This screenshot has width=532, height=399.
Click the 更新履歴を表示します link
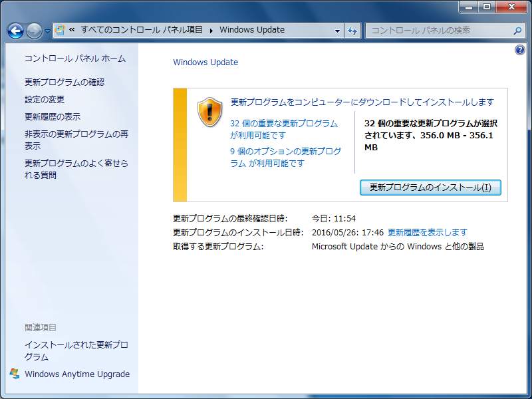(x=428, y=232)
